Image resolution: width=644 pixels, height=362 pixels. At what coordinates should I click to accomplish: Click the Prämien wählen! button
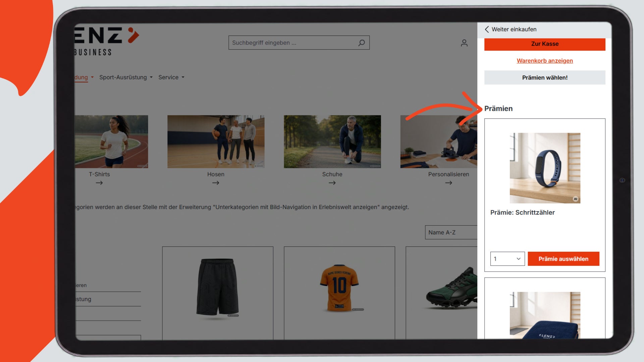tap(545, 77)
